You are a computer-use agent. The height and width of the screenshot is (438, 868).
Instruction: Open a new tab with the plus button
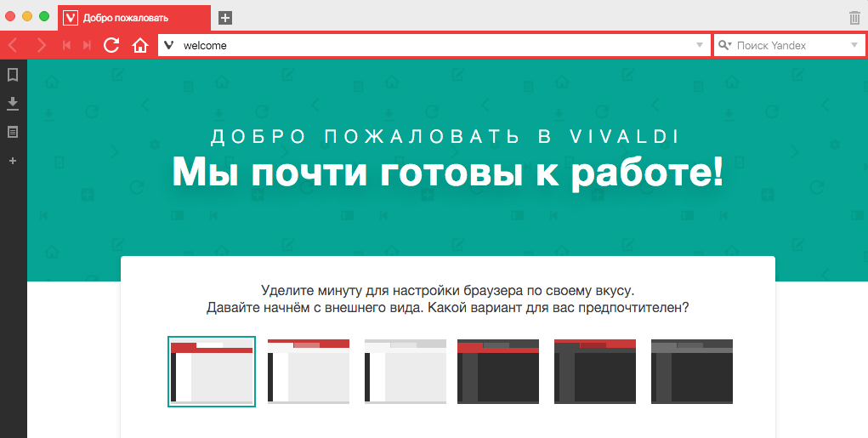[x=224, y=18]
